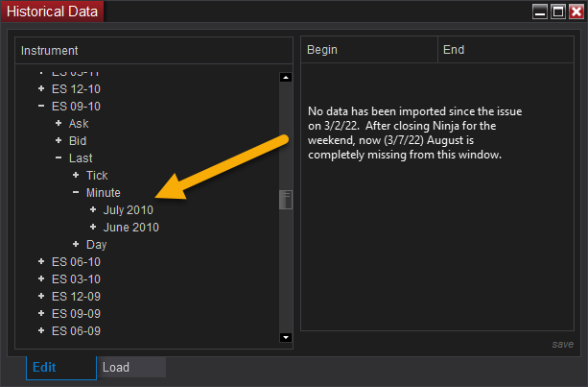Image resolution: width=588 pixels, height=387 pixels.
Task: Select the Last tree row
Action: pyautogui.click(x=81, y=158)
